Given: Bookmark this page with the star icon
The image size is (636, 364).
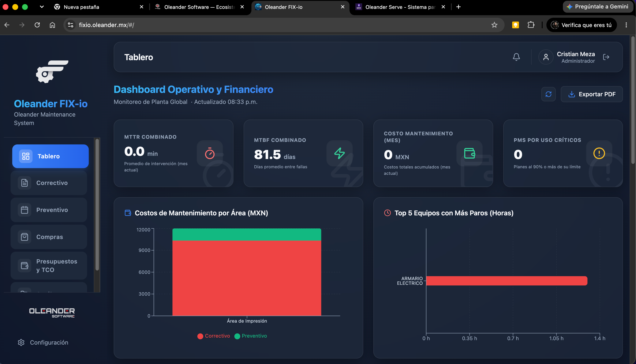Looking at the screenshot, I should click(x=494, y=25).
